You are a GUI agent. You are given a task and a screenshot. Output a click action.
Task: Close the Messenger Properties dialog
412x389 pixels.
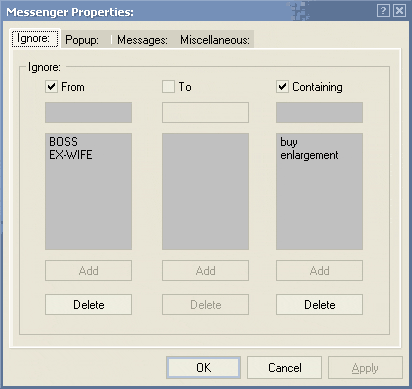click(399, 11)
